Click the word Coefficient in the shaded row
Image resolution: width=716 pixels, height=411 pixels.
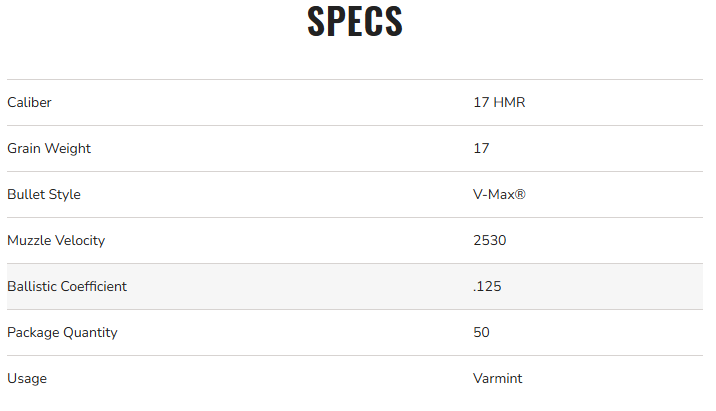tap(93, 286)
